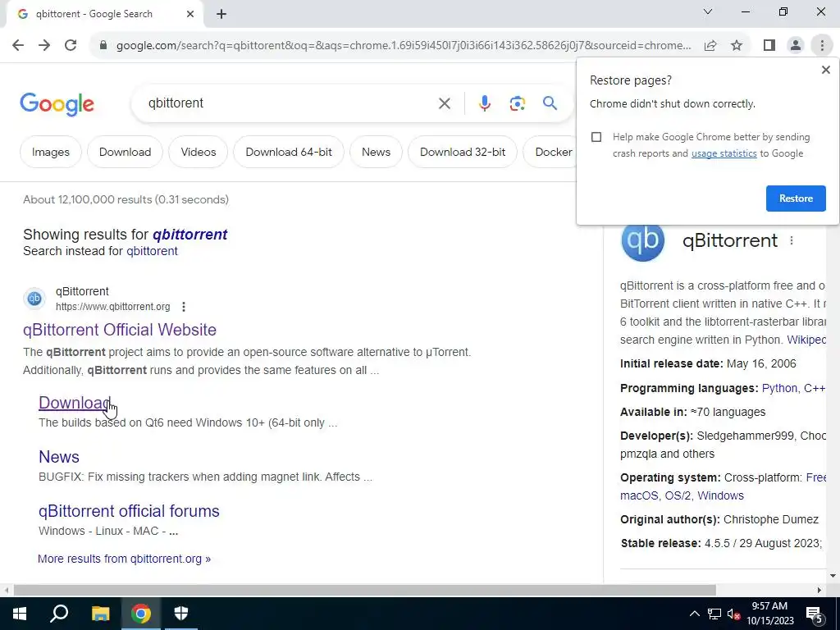840x630 pixels.
Task: Search instead for qbittorent
Action: [x=152, y=251]
